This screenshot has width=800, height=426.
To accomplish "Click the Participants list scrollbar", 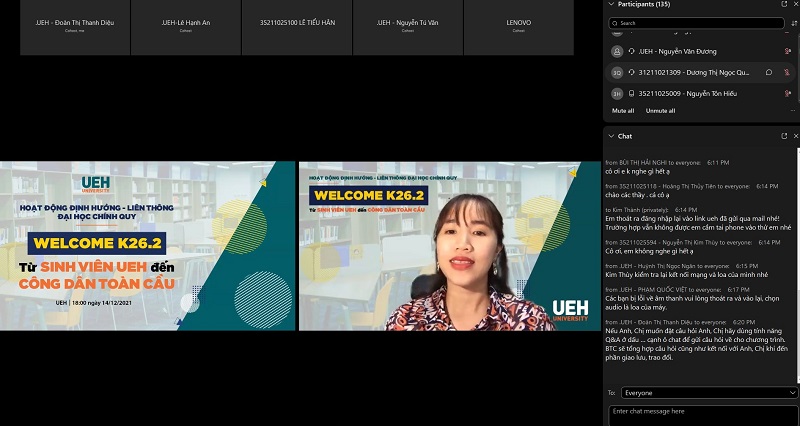I will click(x=798, y=66).
